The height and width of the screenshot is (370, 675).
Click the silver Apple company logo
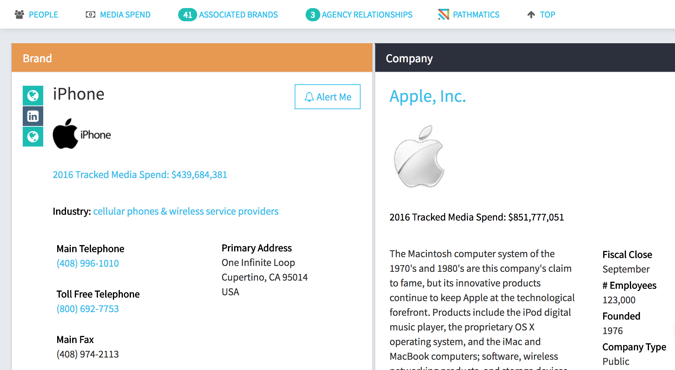coord(419,156)
